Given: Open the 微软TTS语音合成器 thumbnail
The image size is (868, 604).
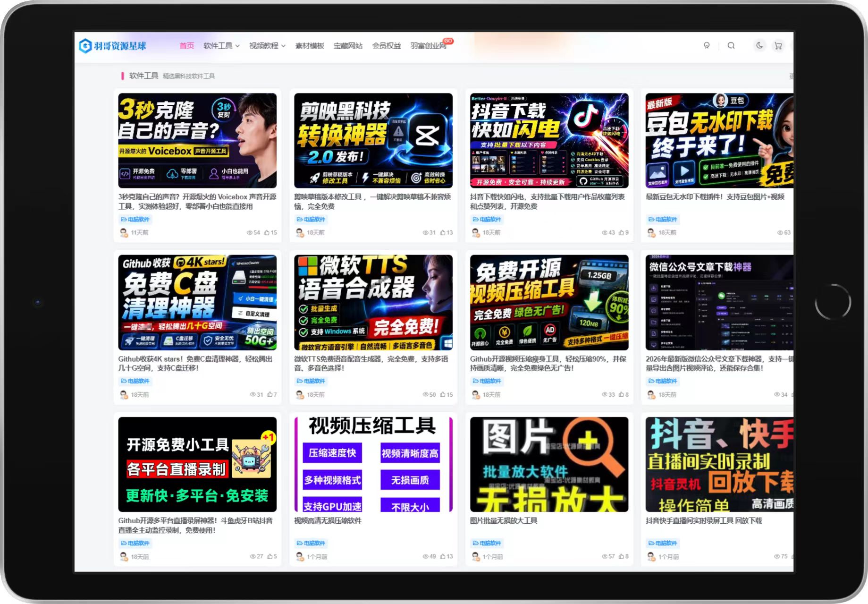Looking at the screenshot, I should (373, 302).
